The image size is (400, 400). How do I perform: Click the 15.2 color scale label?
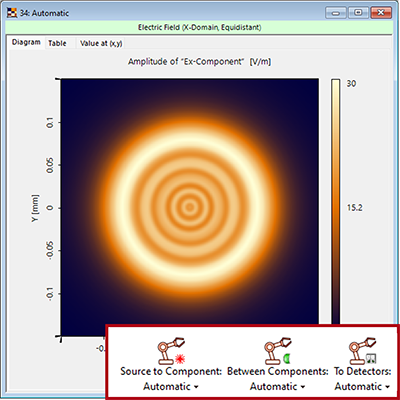point(354,208)
